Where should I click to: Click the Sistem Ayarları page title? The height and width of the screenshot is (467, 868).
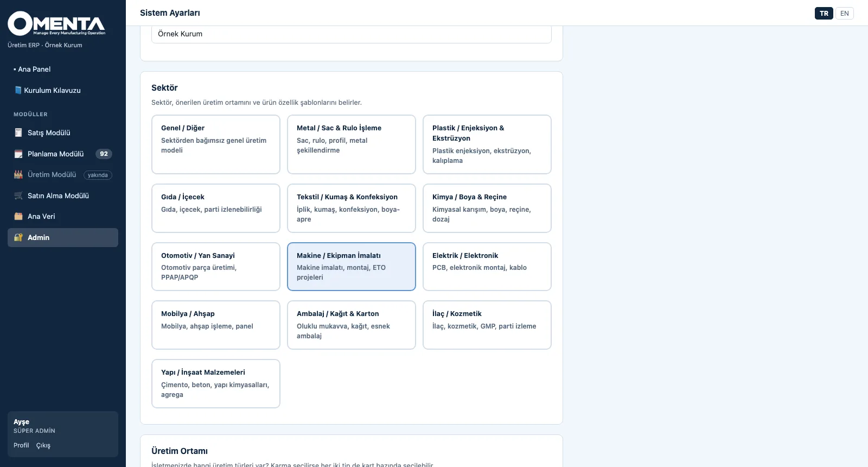click(170, 13)
